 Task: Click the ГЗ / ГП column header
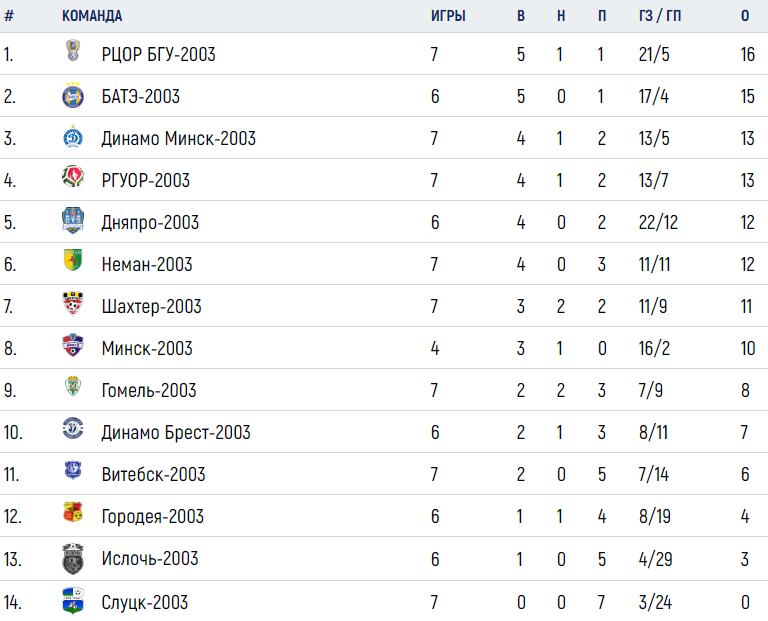point(660,16)
